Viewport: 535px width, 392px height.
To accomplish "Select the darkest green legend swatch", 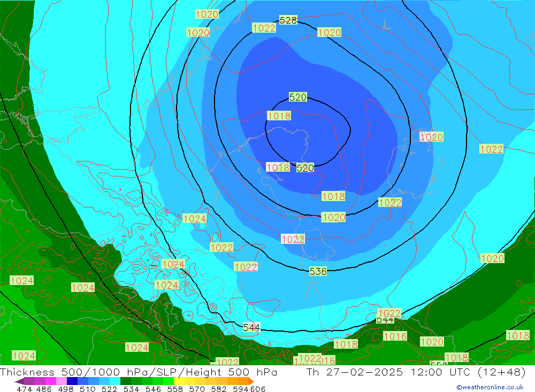I will pos(126,381).
